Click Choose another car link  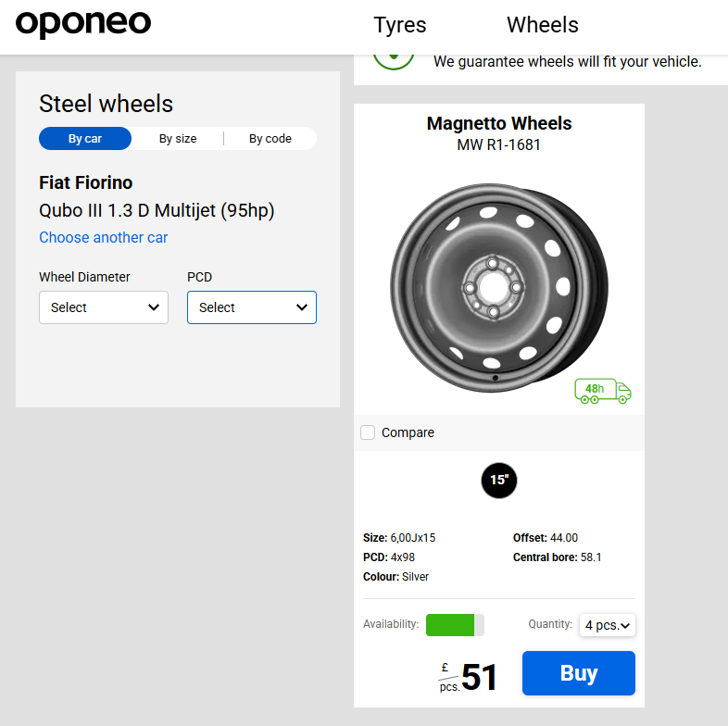[x=104, y=238]
